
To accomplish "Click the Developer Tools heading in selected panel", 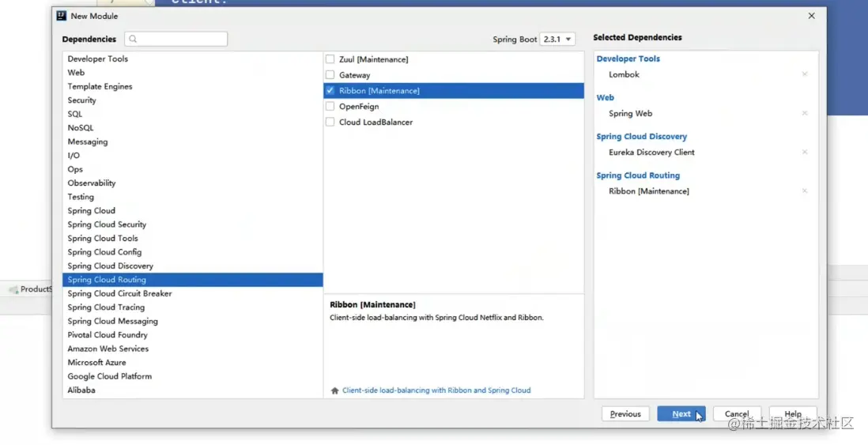I will pyautogui.click(x=628, y=58).
